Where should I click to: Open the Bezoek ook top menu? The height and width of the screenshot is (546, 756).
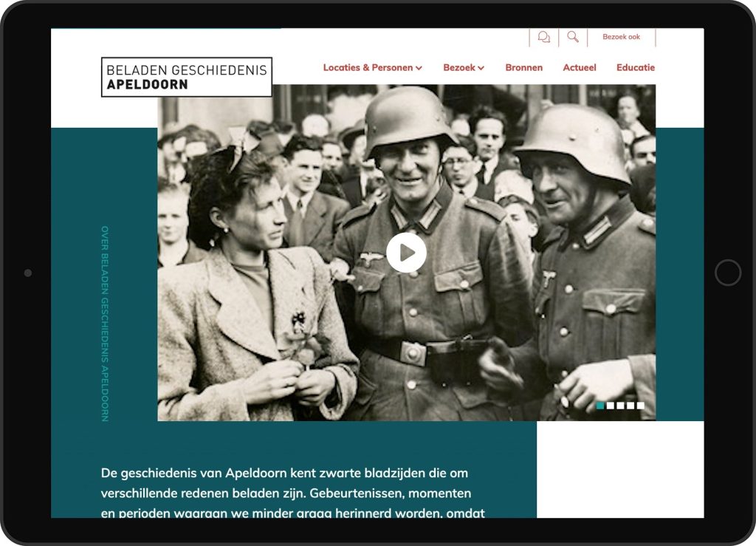[621, 37]
